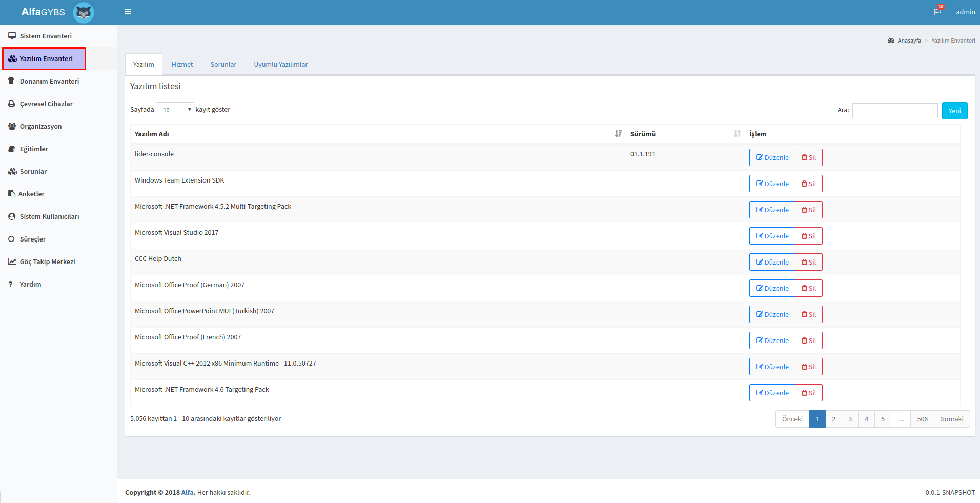Edit .NET Framework 4.6 Targeting Pack
Viewport: 980px width, 503px height.
772,393
